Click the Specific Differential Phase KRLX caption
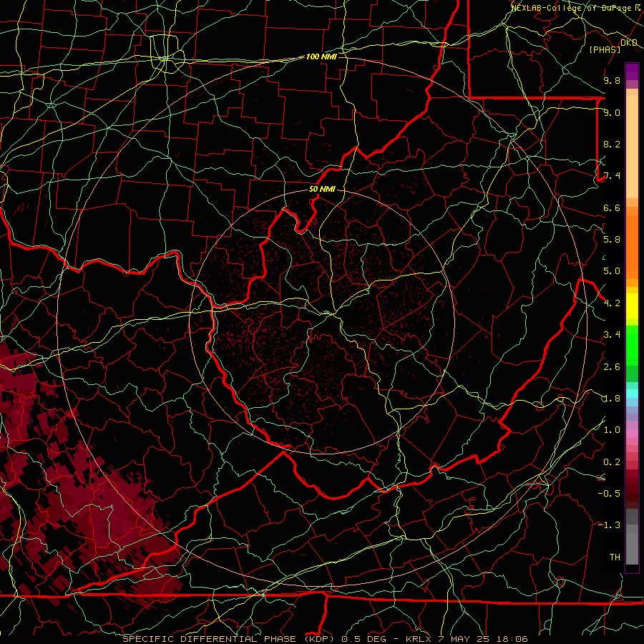The image size is (644, 644). point(325,639)
